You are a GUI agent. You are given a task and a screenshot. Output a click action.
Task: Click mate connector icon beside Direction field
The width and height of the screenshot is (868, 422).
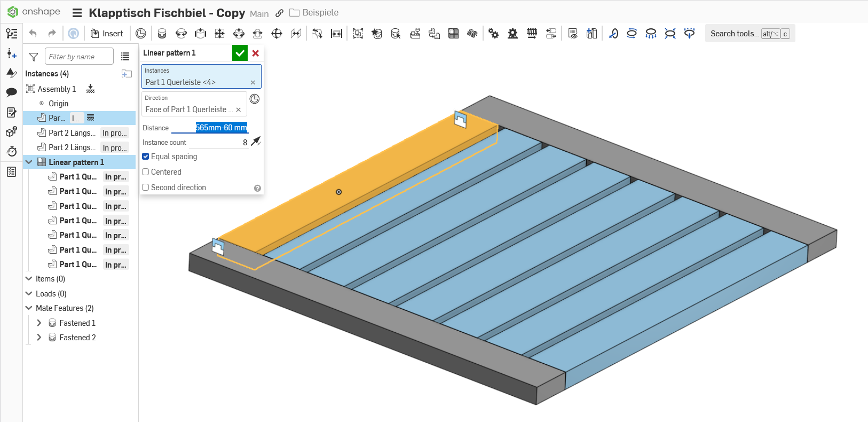pyautogui.click(x=255, y=99)
